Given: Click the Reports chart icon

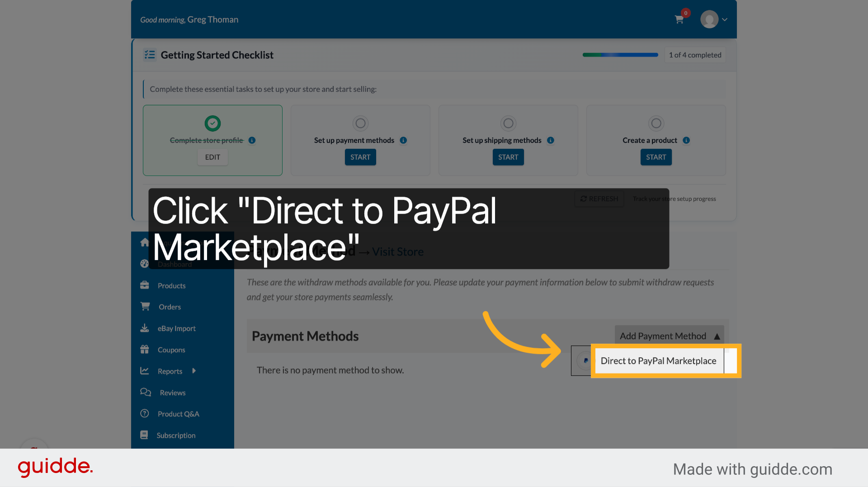Looking at the screenshot, I should (145, 371).
